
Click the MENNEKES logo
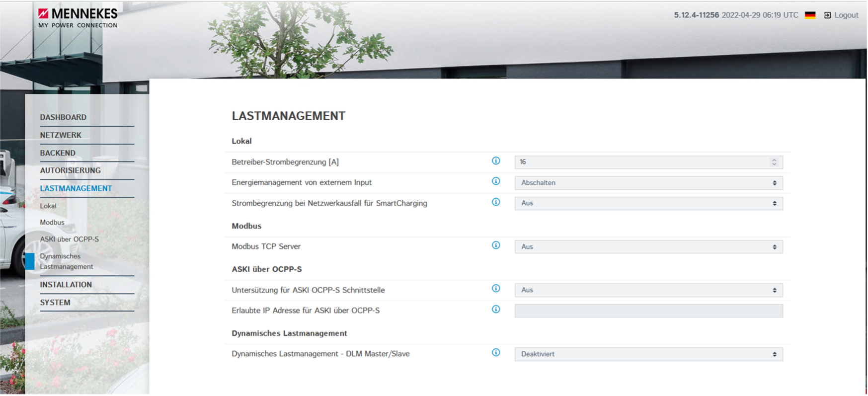tap(78, 18)
